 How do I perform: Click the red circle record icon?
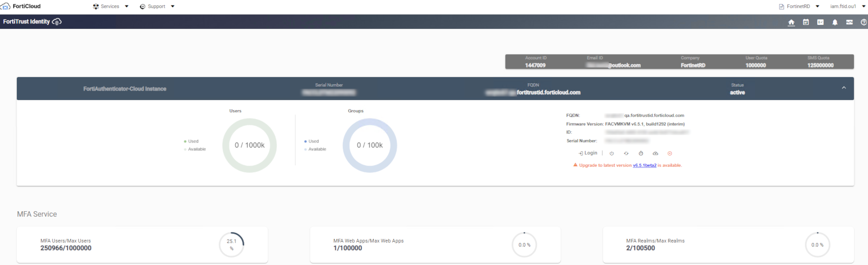pyautogui.click(x=670, y=153)
